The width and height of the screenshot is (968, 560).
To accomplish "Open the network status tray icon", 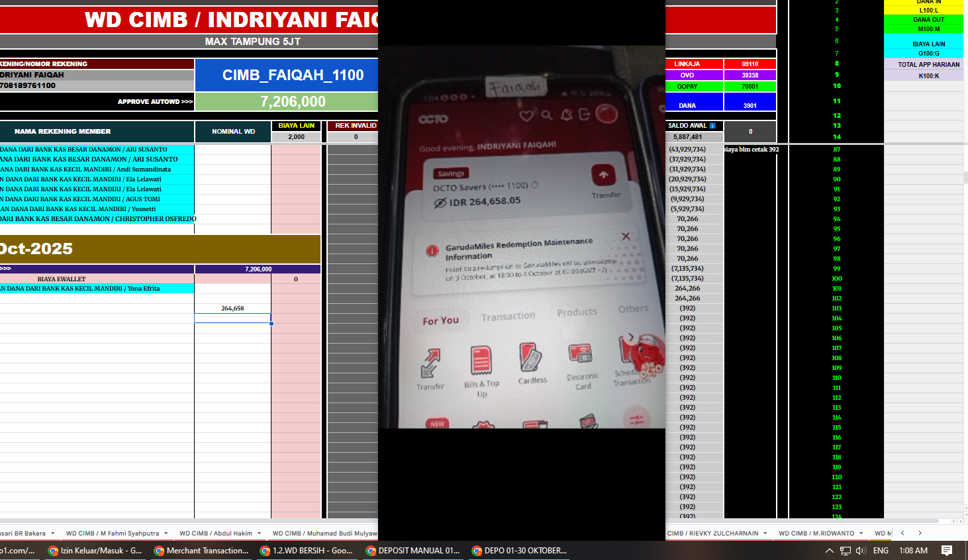I will click(846, 550).
